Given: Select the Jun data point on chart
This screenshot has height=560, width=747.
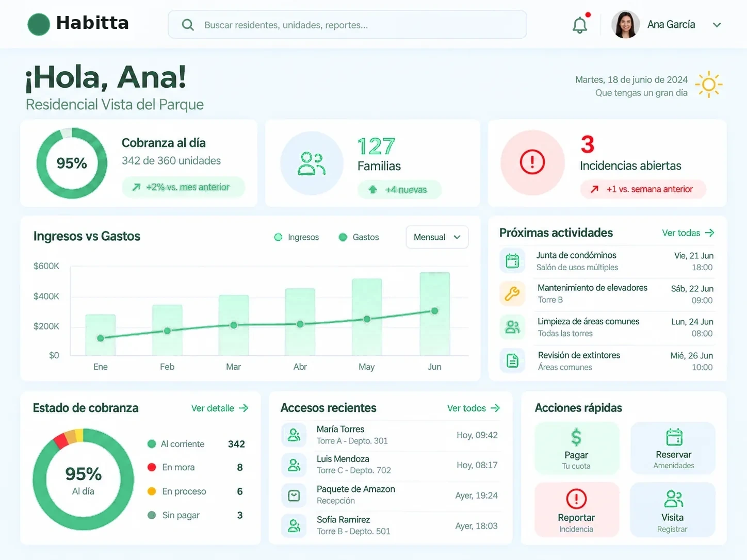Looking at the screenshot, I should [434, 311].
